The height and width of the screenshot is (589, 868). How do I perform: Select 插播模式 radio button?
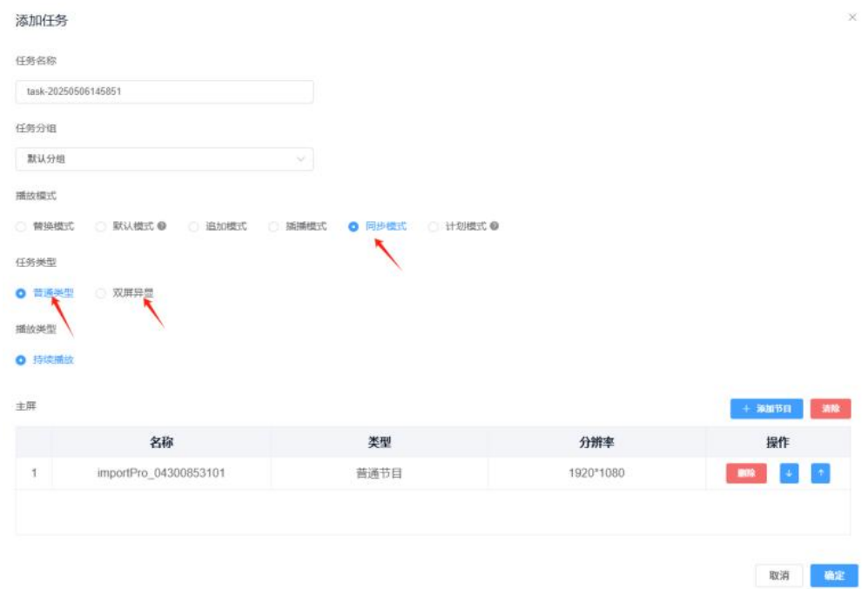coord(274,226)
